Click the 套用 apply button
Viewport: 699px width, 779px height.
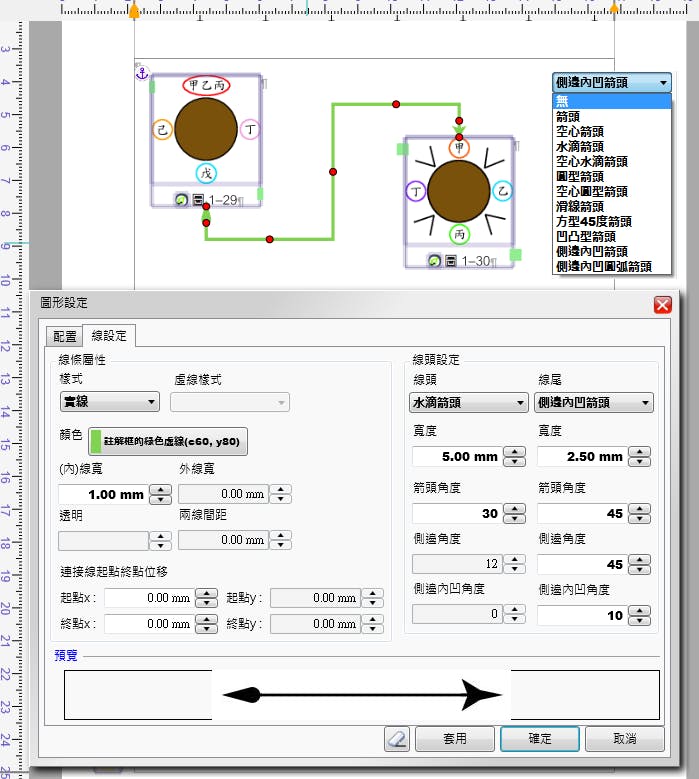pos(455,739)
